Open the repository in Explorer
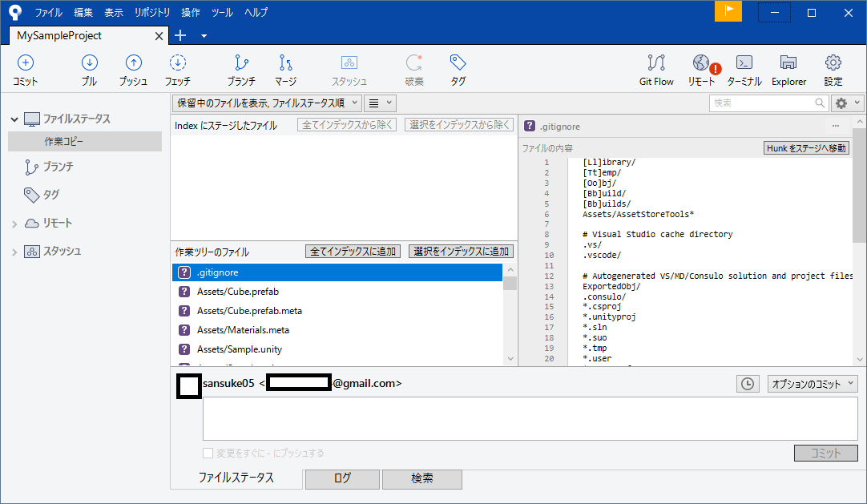The image size is (867, 504). (x=788, y=69)
